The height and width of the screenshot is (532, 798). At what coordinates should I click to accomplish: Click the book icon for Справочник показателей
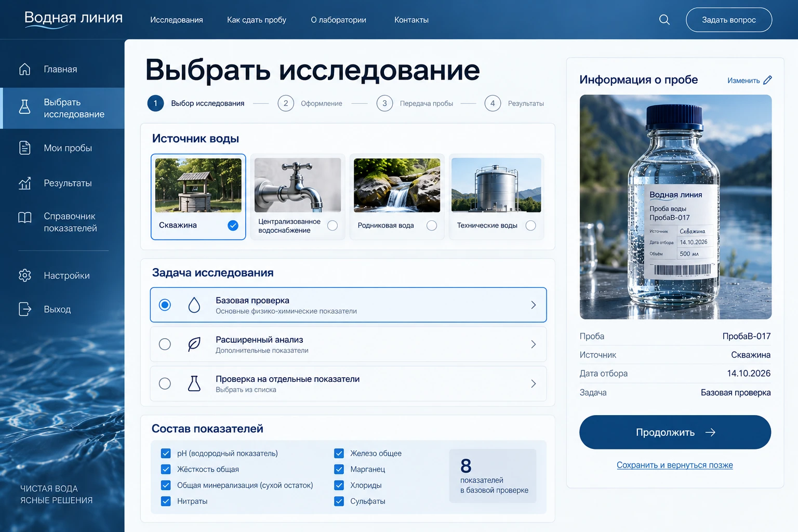[x=25, y=217]
